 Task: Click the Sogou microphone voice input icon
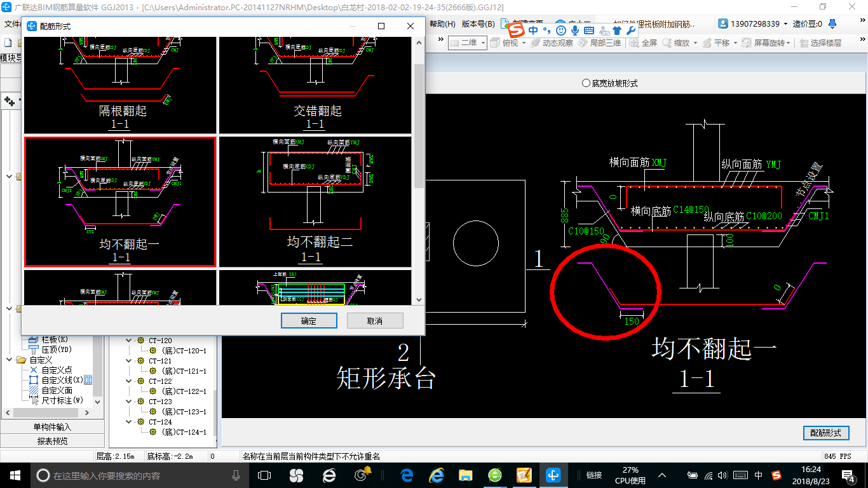pyautogui.click(x=575, y=30)
